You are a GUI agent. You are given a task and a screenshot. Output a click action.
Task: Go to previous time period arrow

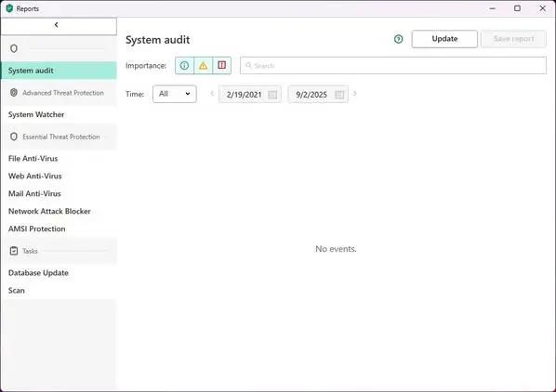point(212,94)
